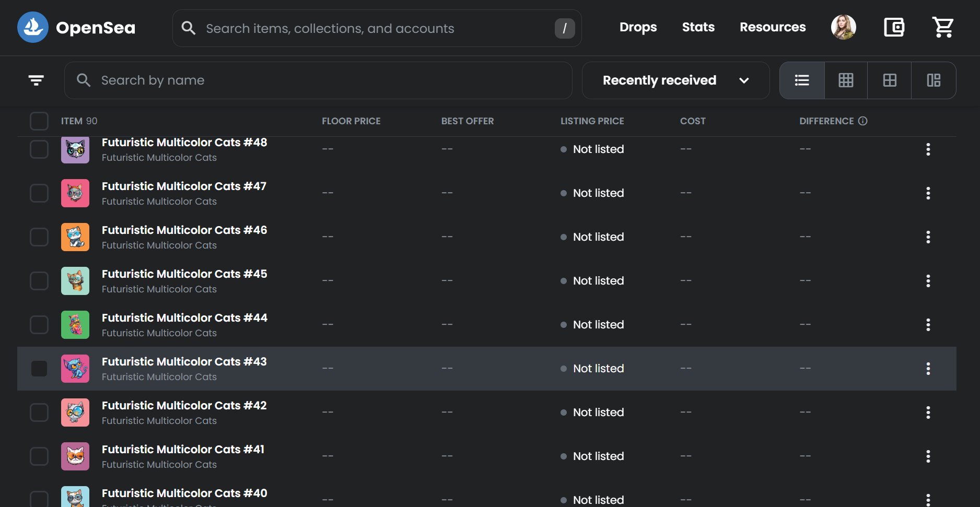Screen dimensions: 980x507
Task: Switch to list view
Action: coord(802,80)
